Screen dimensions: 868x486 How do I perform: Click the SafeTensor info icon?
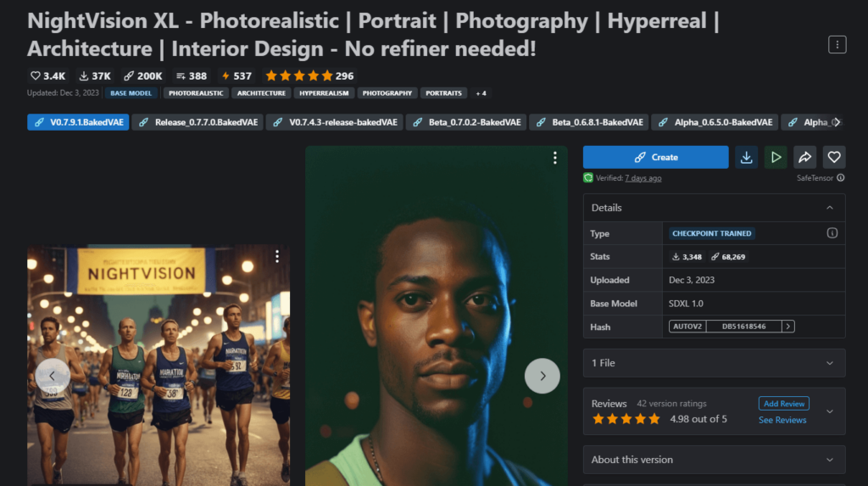click(841, 178)
